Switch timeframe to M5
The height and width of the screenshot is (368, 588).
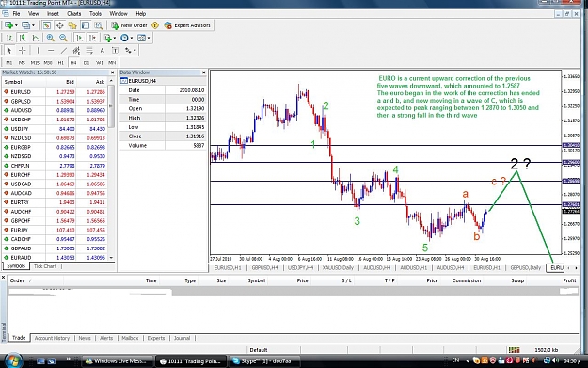click(x=22, y=63)
